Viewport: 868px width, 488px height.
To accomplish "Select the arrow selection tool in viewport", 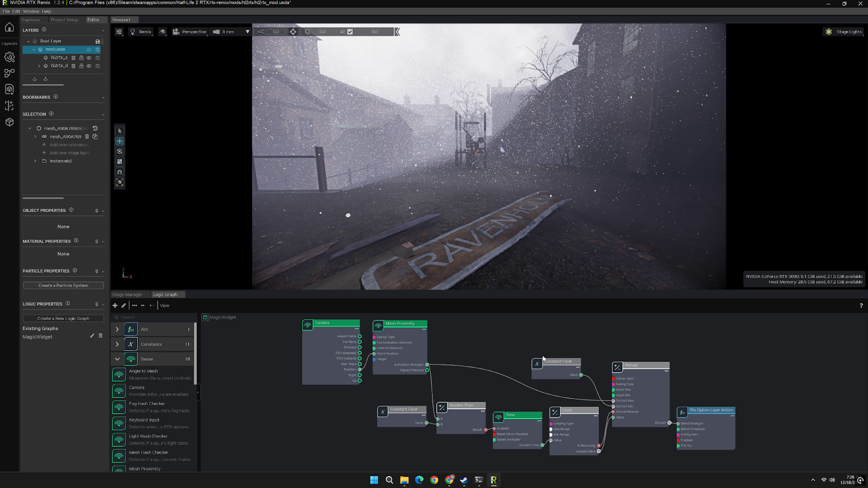I will [x=120, y=131].
